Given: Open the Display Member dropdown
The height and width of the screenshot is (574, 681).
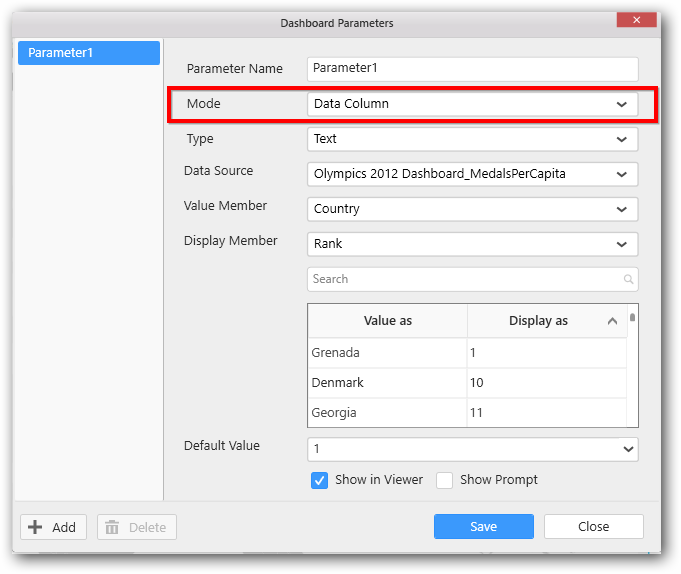Looking at the screenshot, I should [621, 244].
